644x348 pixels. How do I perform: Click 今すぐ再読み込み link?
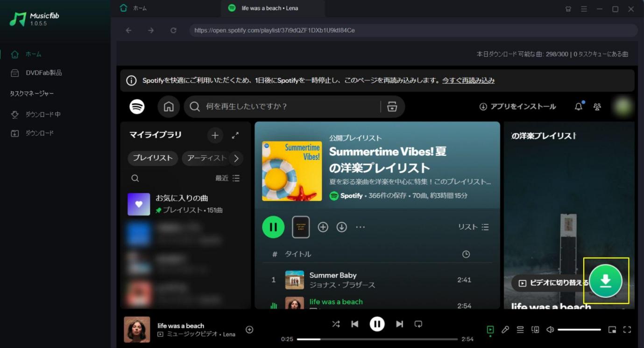(468, 80)
